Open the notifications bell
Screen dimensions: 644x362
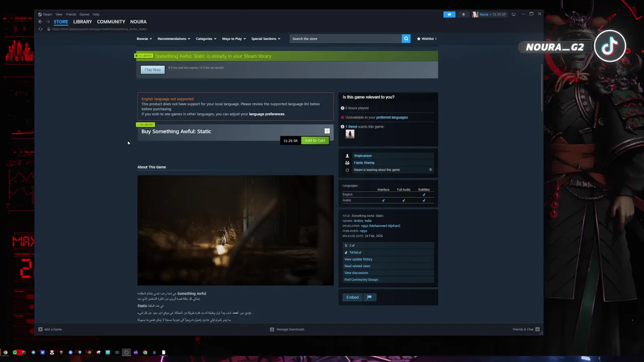click(463, 14)
